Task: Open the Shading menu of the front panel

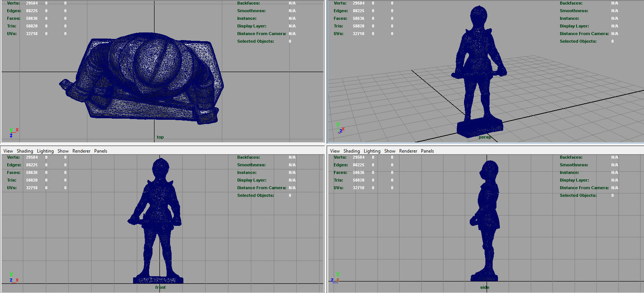Action: (x=25, y=151)
